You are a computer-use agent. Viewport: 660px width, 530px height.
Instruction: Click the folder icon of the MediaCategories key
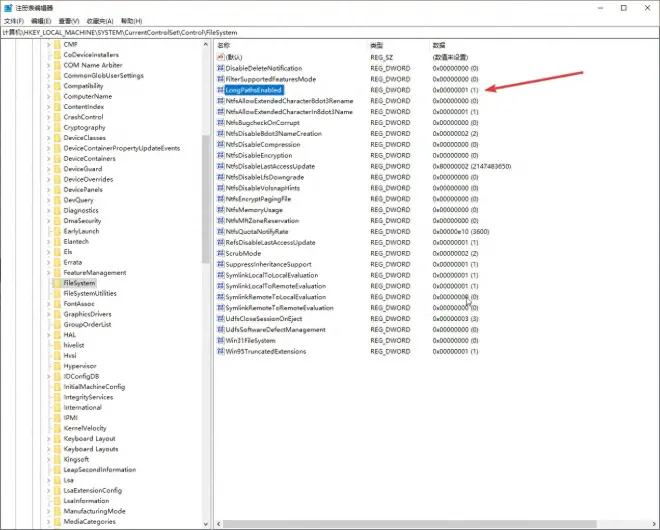click(57, 522)
